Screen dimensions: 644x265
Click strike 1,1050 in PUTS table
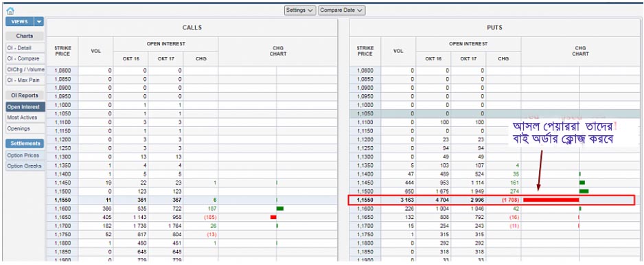click(365, 113)
